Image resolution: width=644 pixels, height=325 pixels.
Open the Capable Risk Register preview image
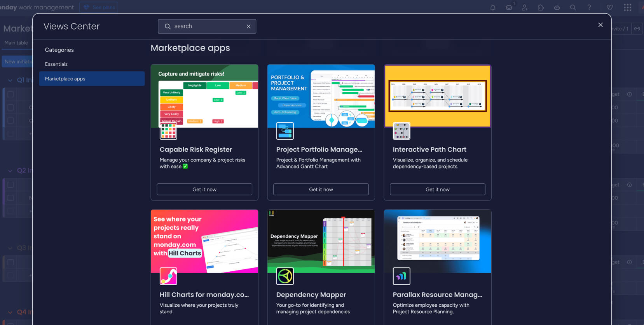tap(204, 96)
